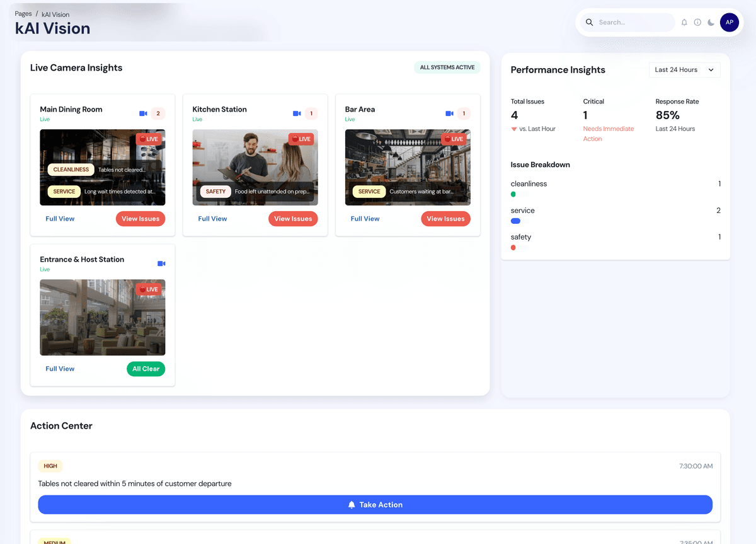Screen dimensions: 756x544
Task: Click Take Action for tables not cleared
Action: click(375, 505)
